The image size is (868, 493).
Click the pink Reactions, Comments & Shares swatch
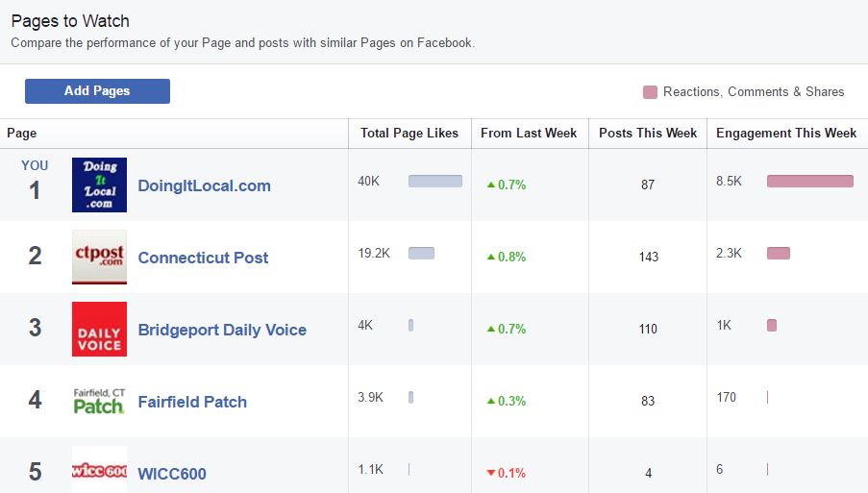click(650, 92)
